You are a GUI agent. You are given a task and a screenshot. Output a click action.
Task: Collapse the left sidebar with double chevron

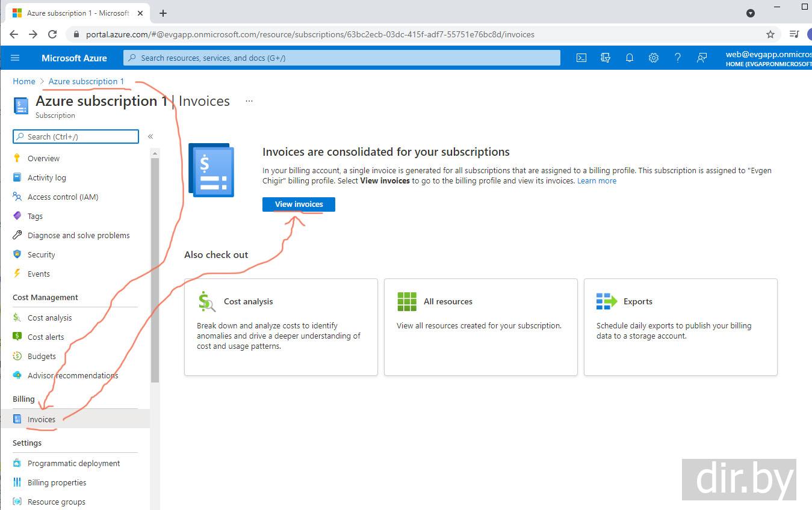coord(150,137)
